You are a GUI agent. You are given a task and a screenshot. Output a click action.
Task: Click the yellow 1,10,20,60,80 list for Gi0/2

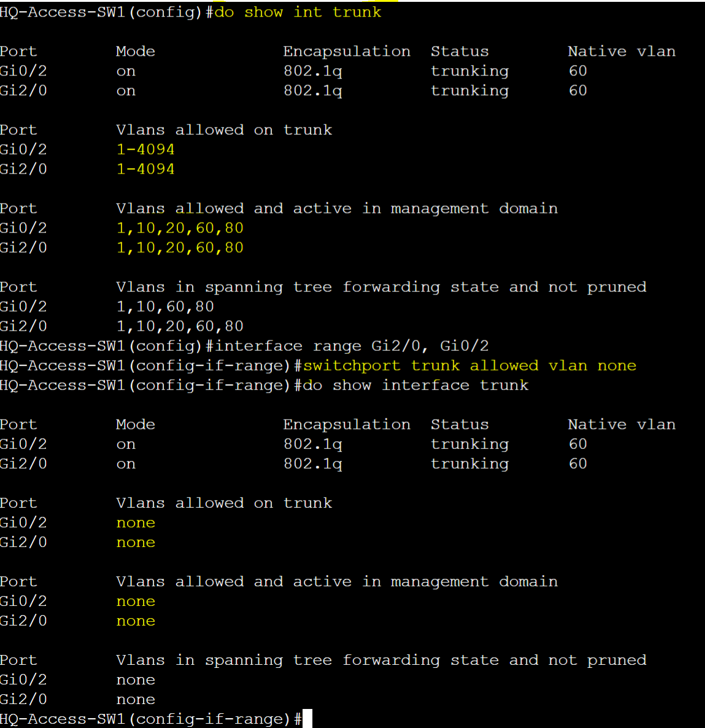pos(180,228)
